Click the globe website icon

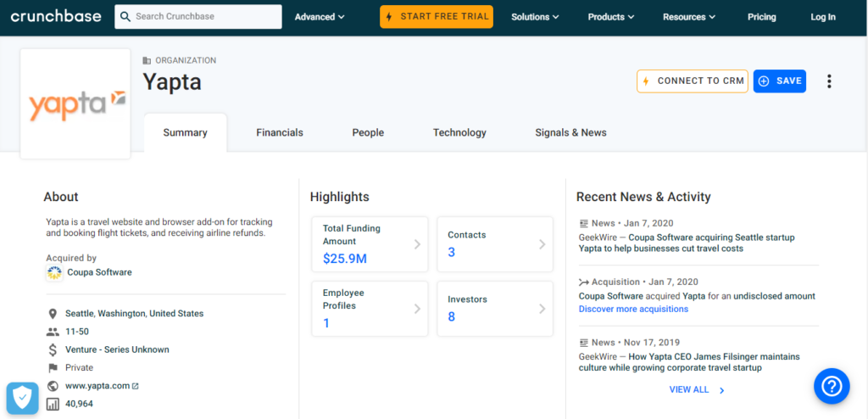(53, 386)
